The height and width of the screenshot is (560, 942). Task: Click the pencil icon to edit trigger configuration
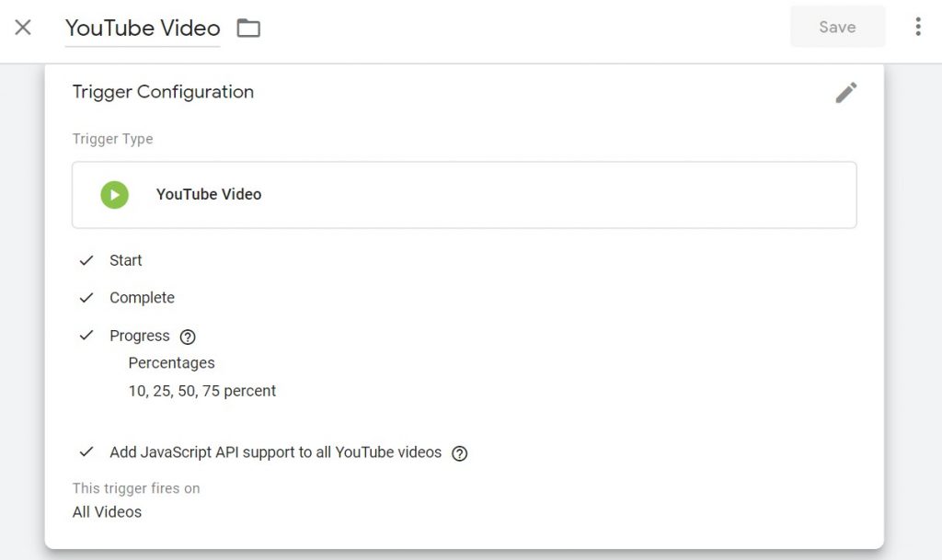click(x=846, y=92)
